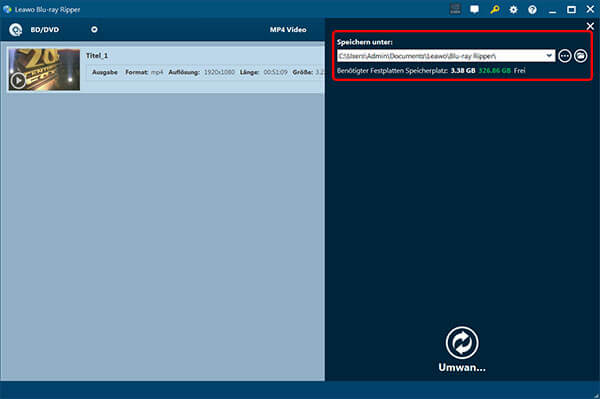Click the required space 3.38 GB value
Image resolution: width=600 pixels, height=399 pixels.
pos(463,70)
